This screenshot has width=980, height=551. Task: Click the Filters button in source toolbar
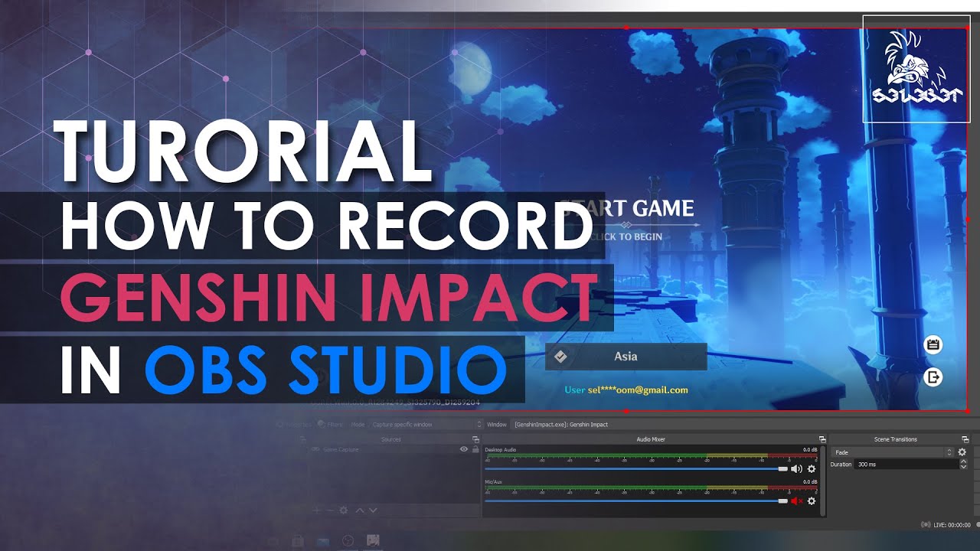click(331, 424)
